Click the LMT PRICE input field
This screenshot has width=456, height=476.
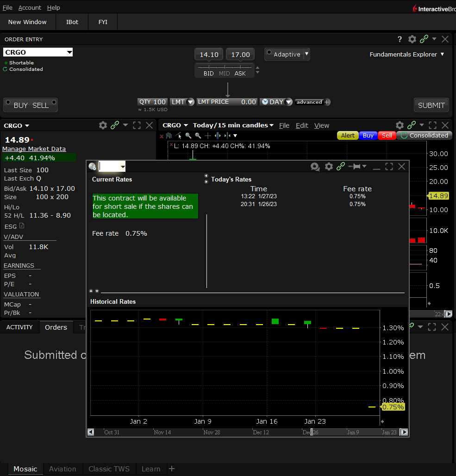tap(227, 102)
